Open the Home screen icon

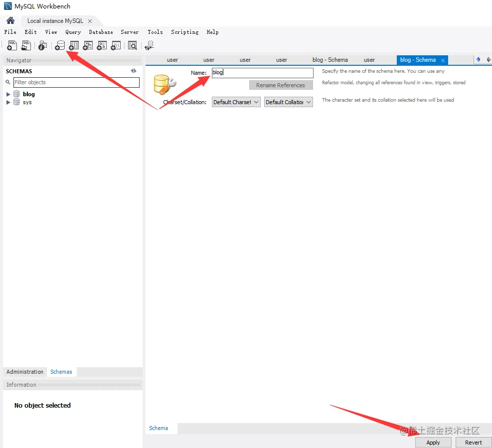click(10, 21)
